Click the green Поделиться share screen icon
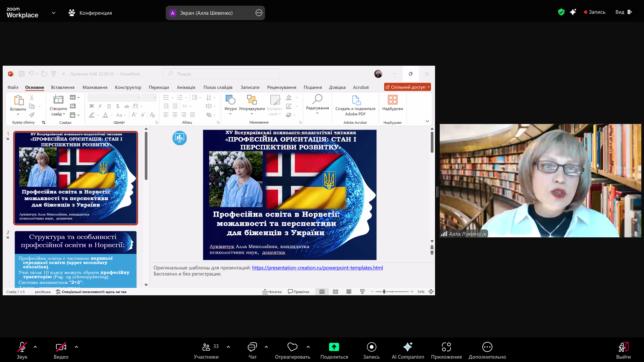Viewport: 644px width, 362px height. (334, 347)
